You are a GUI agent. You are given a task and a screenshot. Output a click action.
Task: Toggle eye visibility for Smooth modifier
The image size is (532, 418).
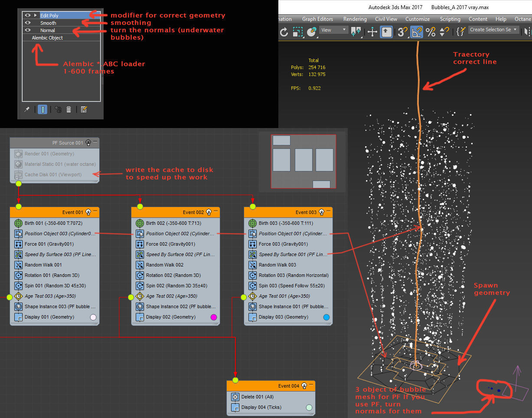pyautogui.click(x=28, y=23)
